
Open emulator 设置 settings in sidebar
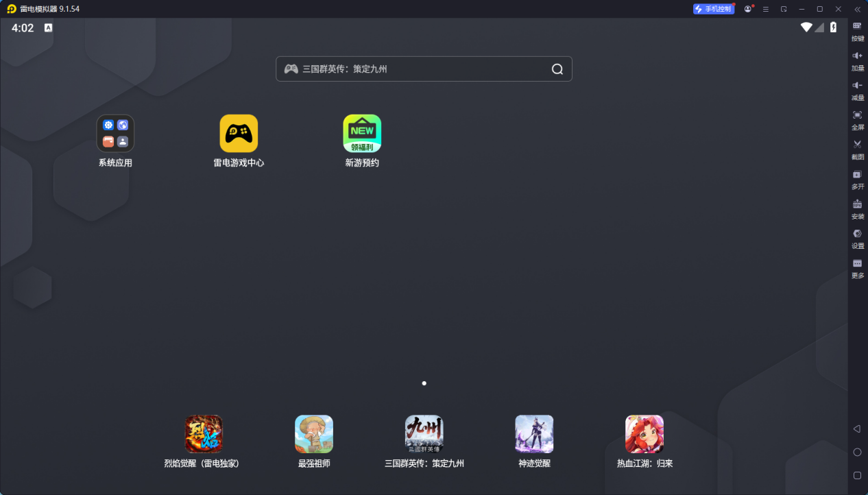pos(857,234)
